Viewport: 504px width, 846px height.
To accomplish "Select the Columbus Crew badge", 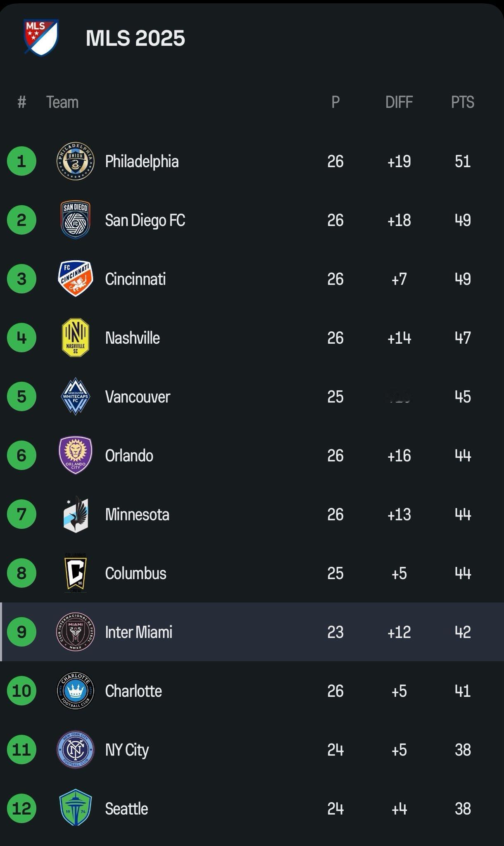I will click(x=75, y=573).
